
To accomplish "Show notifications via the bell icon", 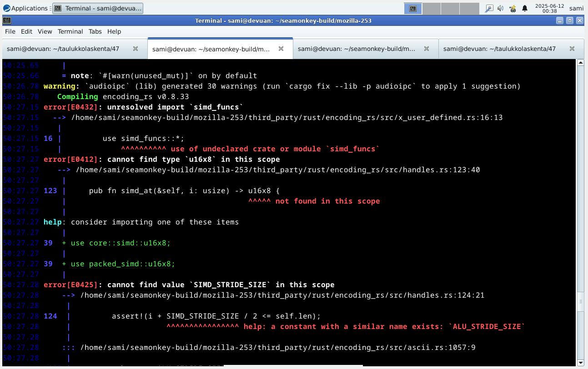I will tap(524, 8).
